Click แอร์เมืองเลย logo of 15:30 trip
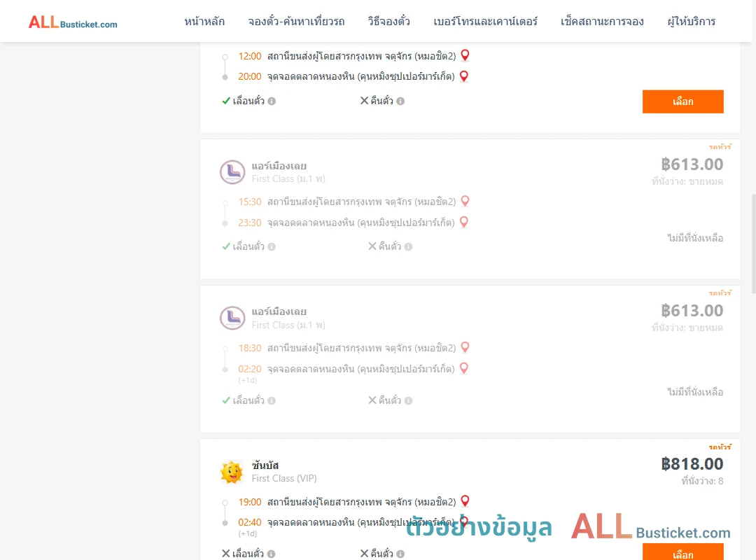This screenshot has height=560, width=756. pos(232,172)
